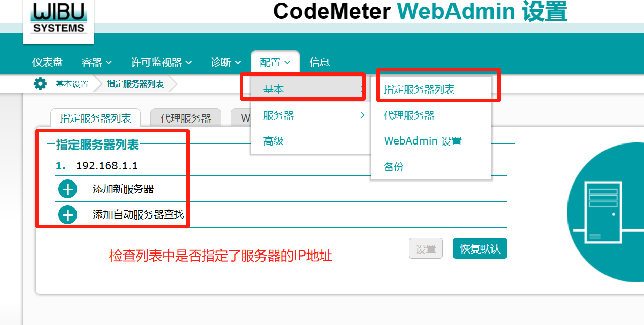Click the 指定服务器列表 breadcrumb item
Image resolution: width=644 pixels, height=325 pixels.
pyautogui.click(x=135, y=84)
